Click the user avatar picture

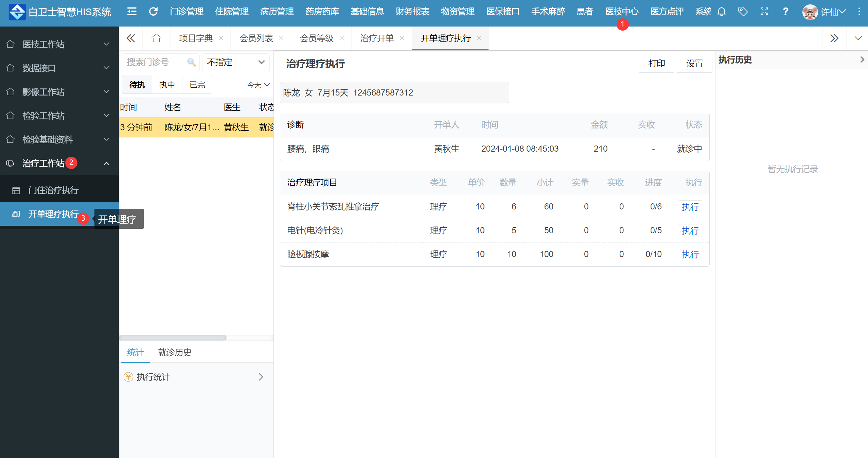pos(810,12)
